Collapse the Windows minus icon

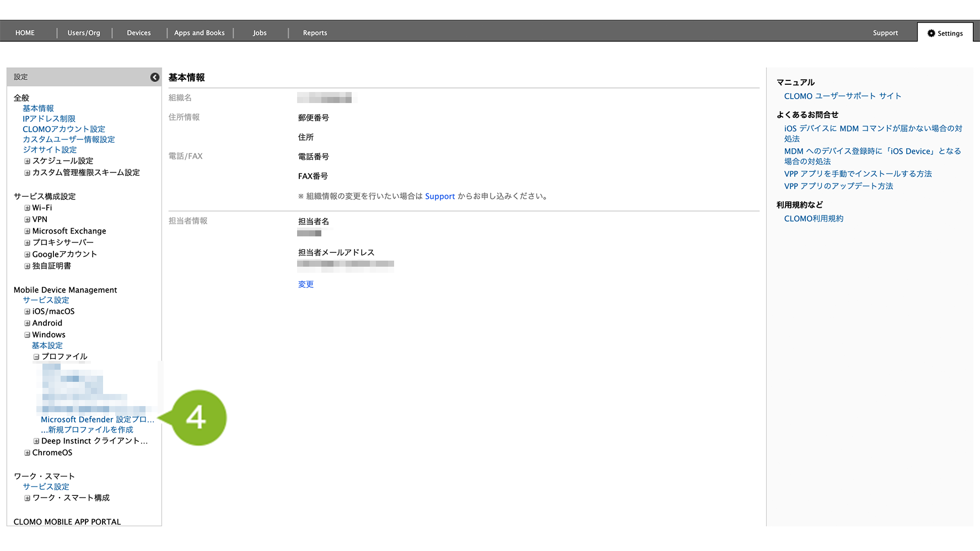27,335
